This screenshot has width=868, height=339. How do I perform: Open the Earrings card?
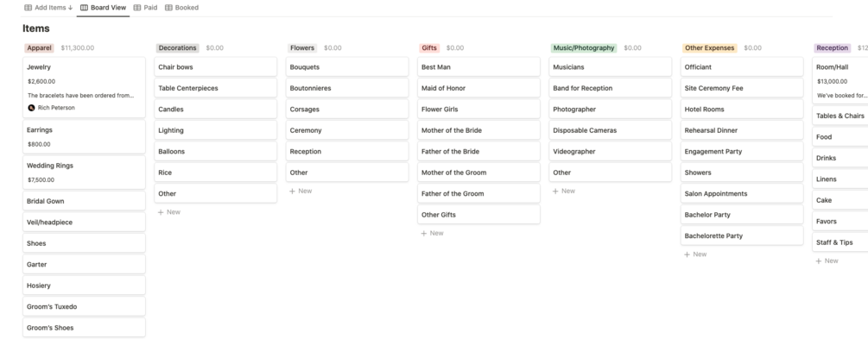84,136
